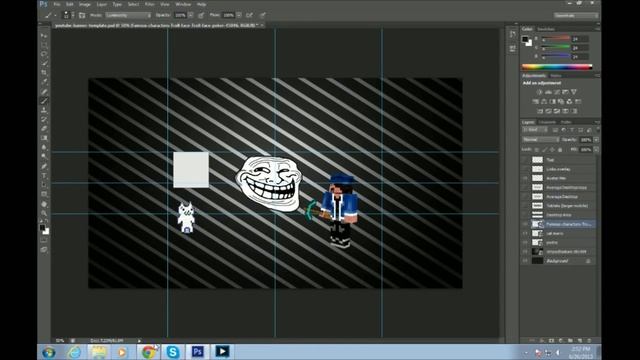Click the foreground color swatch in toolbox
This screenshot has height=360, width=640.
(42, 228)
